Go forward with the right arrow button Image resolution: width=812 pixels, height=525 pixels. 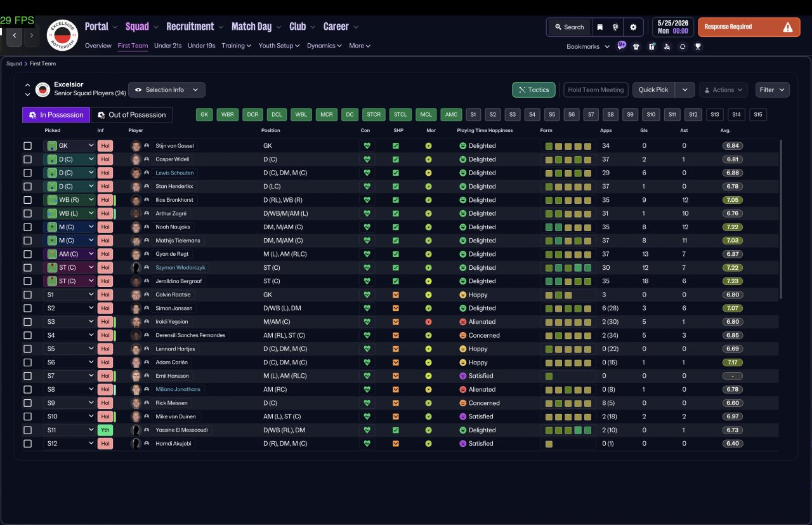[x=32, y=36]
